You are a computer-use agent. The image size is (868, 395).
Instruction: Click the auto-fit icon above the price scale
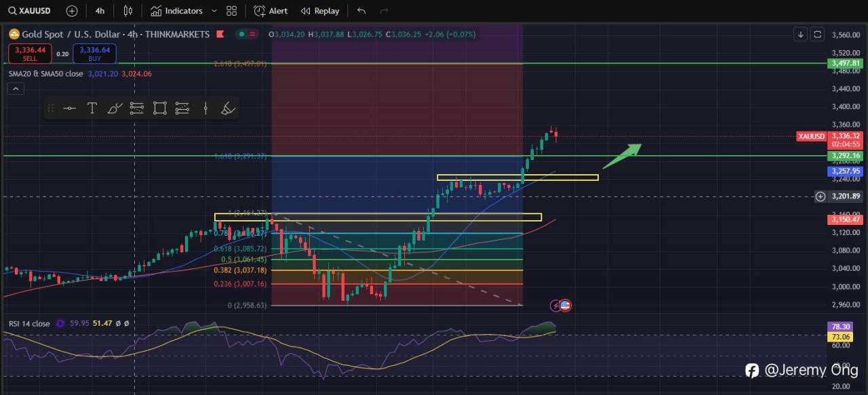[x=818, y=34]
